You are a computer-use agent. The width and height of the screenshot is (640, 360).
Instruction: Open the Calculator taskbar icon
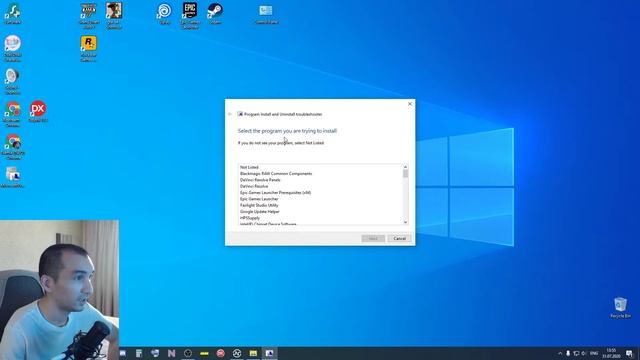pyautogui.click(x=139, y=353)
